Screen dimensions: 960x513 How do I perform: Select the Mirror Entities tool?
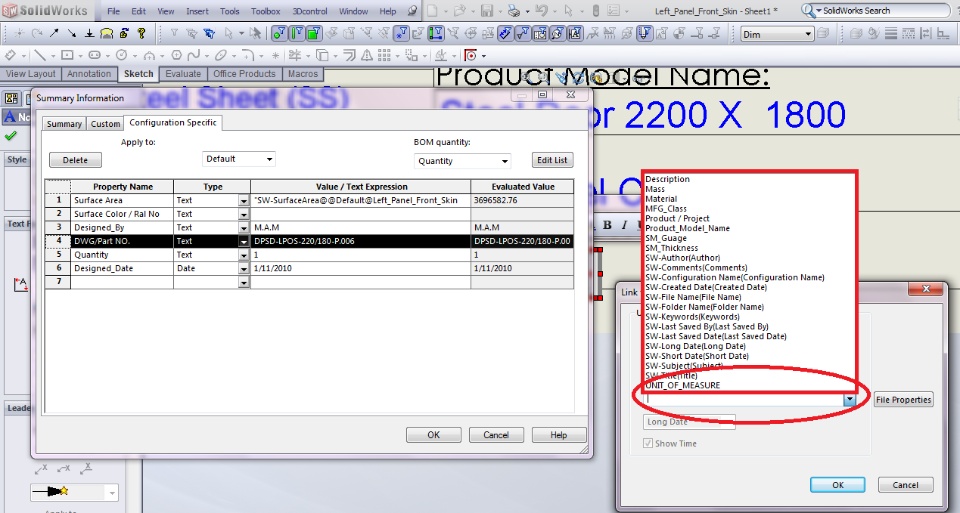[366, 55]
